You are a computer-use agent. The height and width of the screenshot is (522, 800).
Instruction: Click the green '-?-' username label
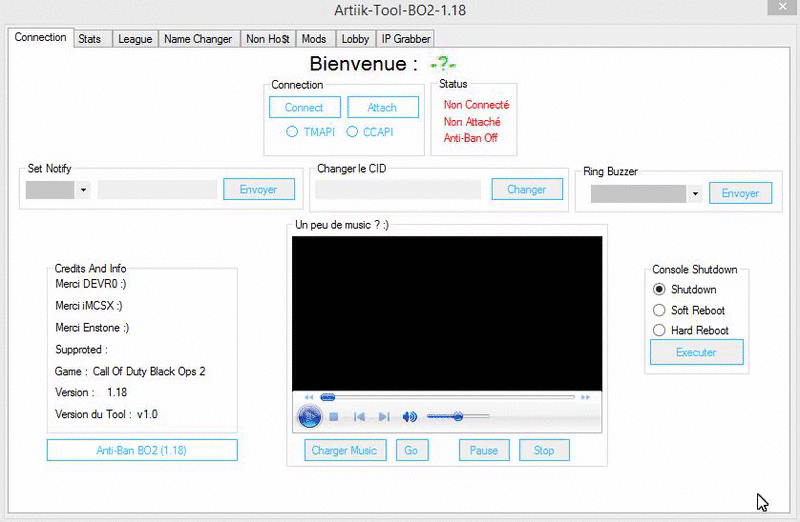pyautogui.click(x=443, y=64)
